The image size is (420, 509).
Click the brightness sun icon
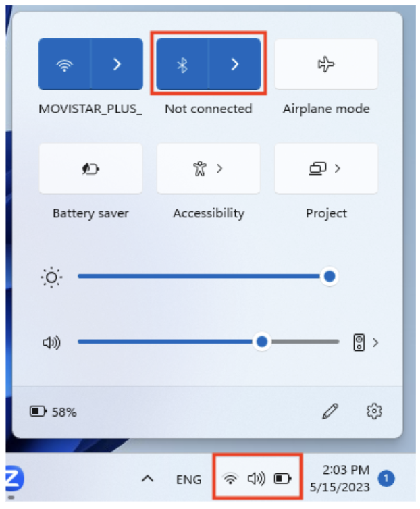pyautogui.click(x=51, y=277)
